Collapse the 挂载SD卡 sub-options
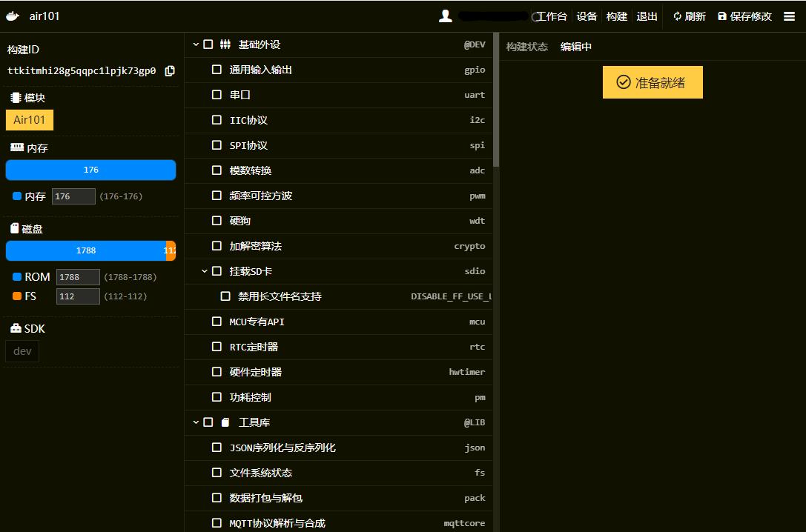This screenshot has width=806, height=532. [x=205, y=271]
